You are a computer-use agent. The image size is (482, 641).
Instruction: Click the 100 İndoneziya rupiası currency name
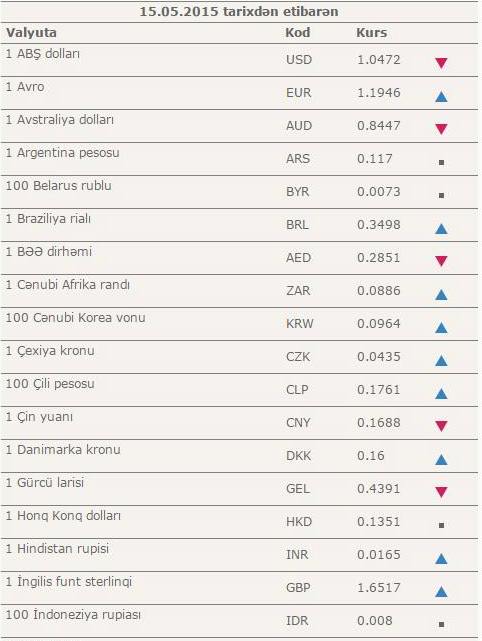tap(73, 615)
